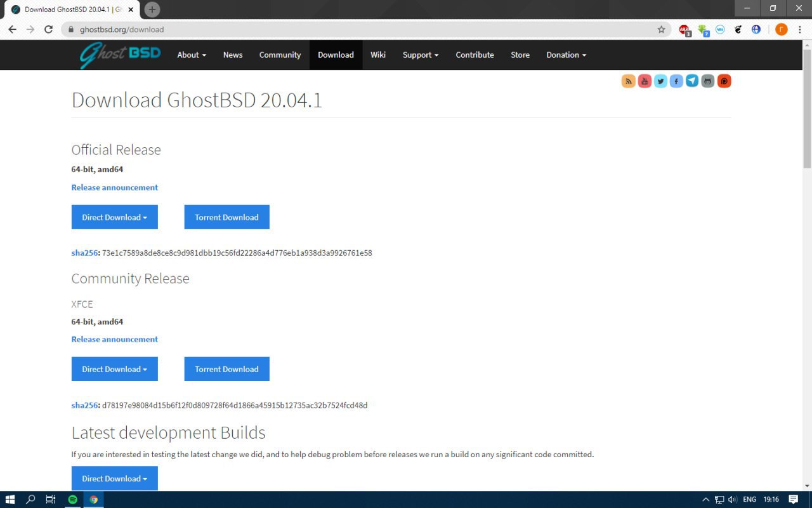Go back to the previous page
The image size is (812, 508).
coord(12,29)
